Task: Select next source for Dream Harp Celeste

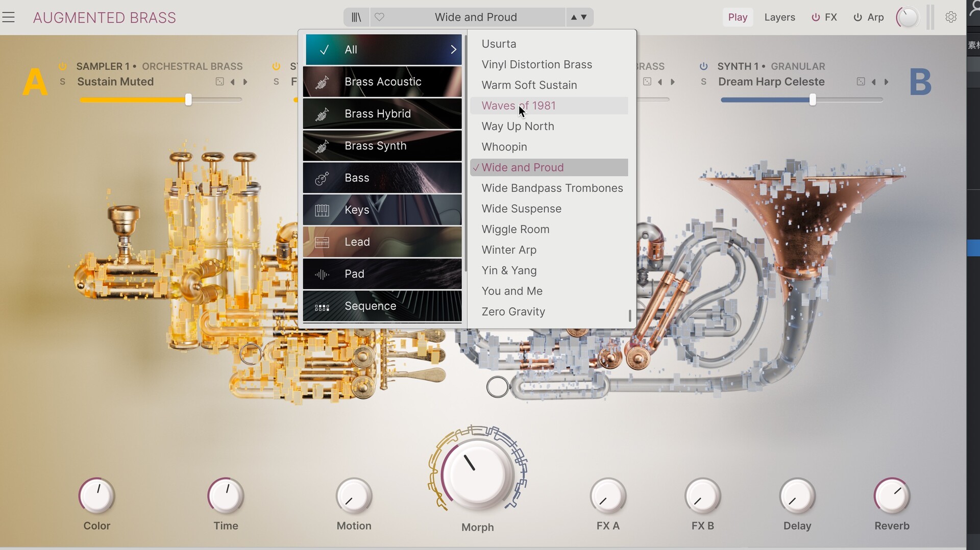Action: tap(887, 82)
